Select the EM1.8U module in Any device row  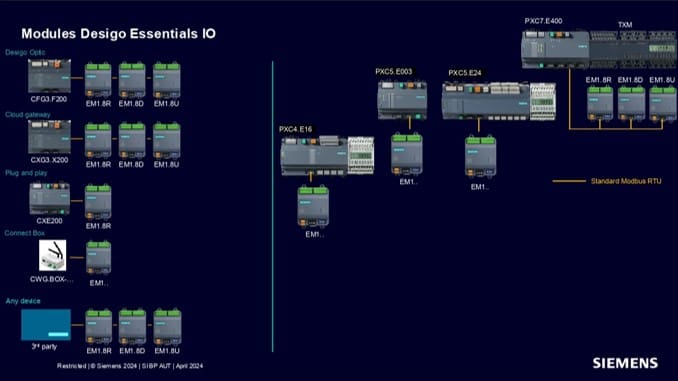coord(167,327)
